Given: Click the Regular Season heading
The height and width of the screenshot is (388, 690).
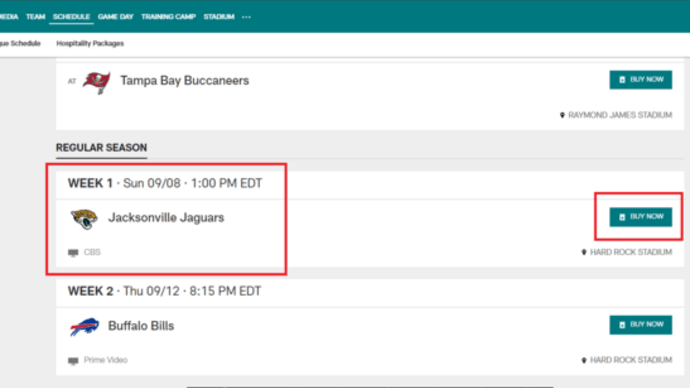Looking at the screenshot, I should click(101, 148).
